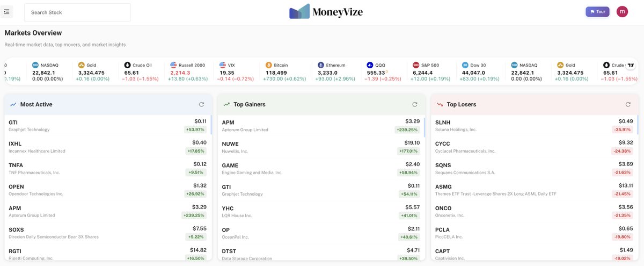The image size is (644, 266).
Task: Click the Dow 30 ticker icon
Action: (x=465, y=65)
